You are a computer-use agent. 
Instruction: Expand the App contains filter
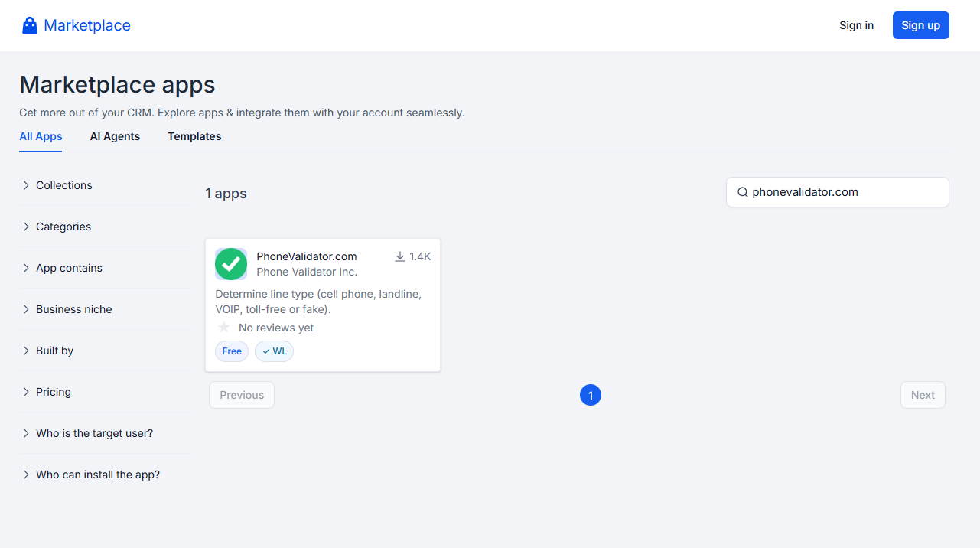tap(104, 268)
